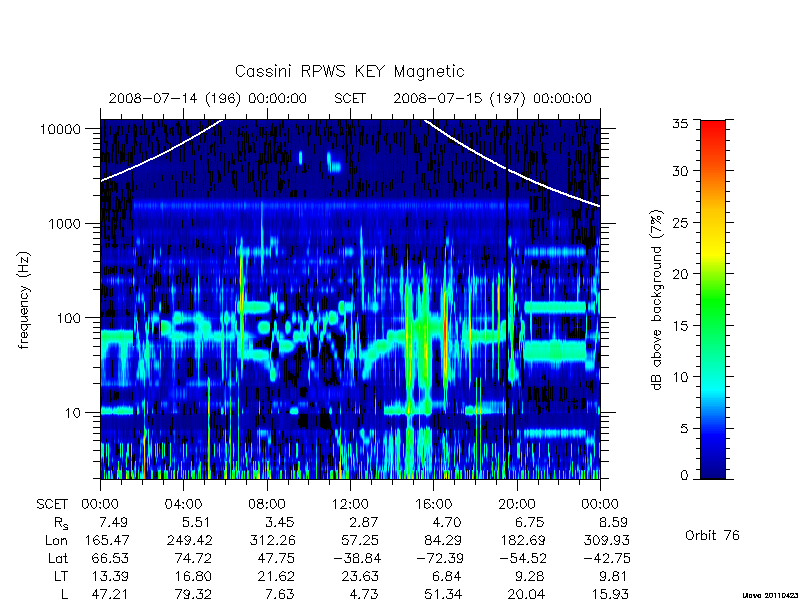Click the Rs value '2.87'
This screenshot has width=800, height=600.
point(363,522)
